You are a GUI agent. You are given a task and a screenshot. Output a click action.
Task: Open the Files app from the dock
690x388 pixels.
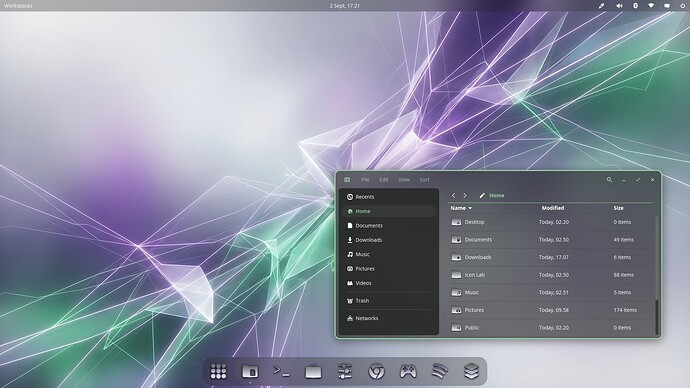pyautogui.click(x=250, y=371)
